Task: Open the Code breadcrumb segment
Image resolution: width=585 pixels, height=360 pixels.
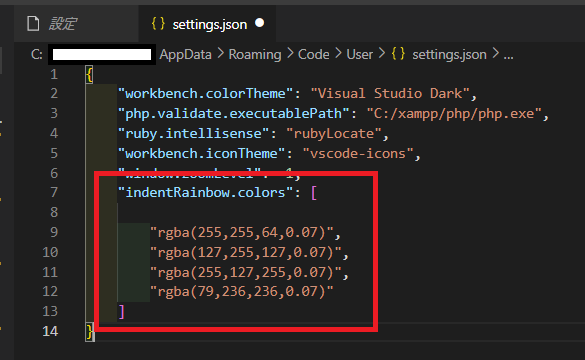Action: point(313,55)
